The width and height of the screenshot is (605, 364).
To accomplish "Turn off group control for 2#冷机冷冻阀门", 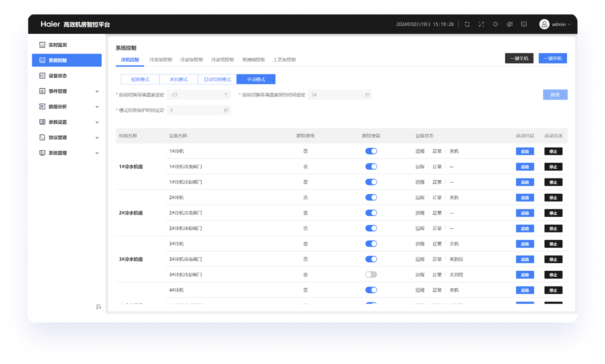I will 371,213.
